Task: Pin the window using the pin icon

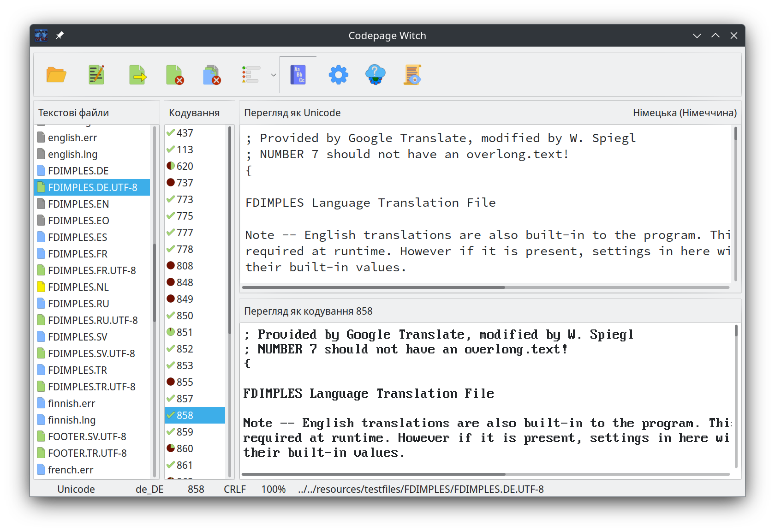Action: pyautogui.click(x=60, y=36)
